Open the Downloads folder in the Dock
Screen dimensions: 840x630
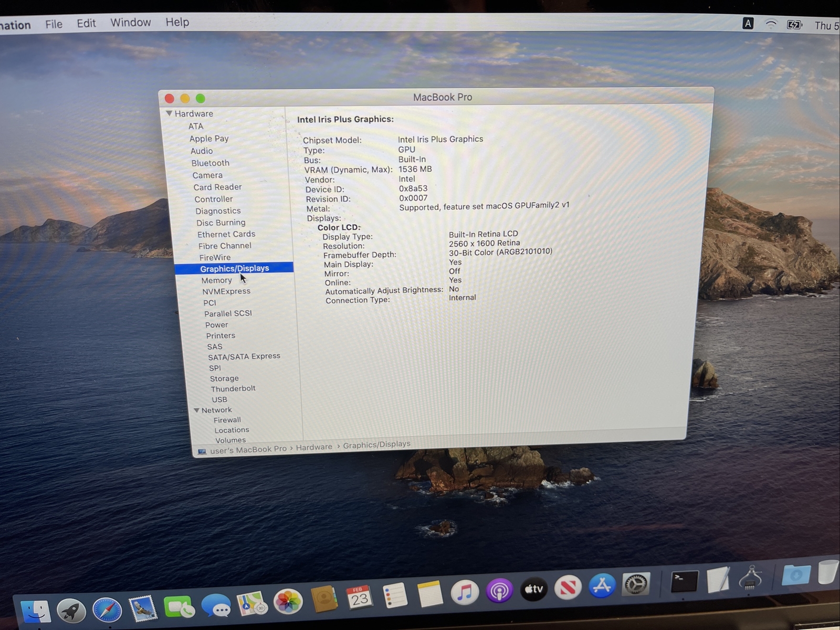796,574
